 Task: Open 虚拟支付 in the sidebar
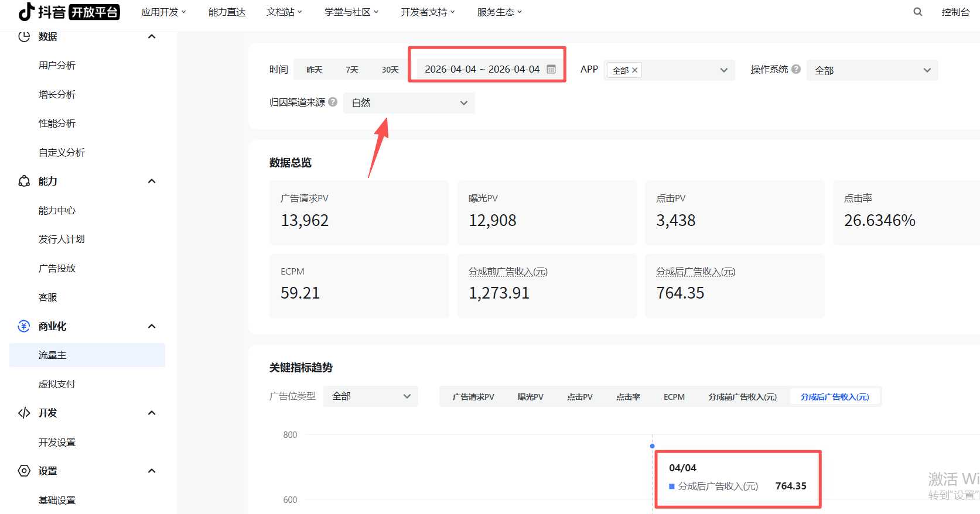coord(57,384)
